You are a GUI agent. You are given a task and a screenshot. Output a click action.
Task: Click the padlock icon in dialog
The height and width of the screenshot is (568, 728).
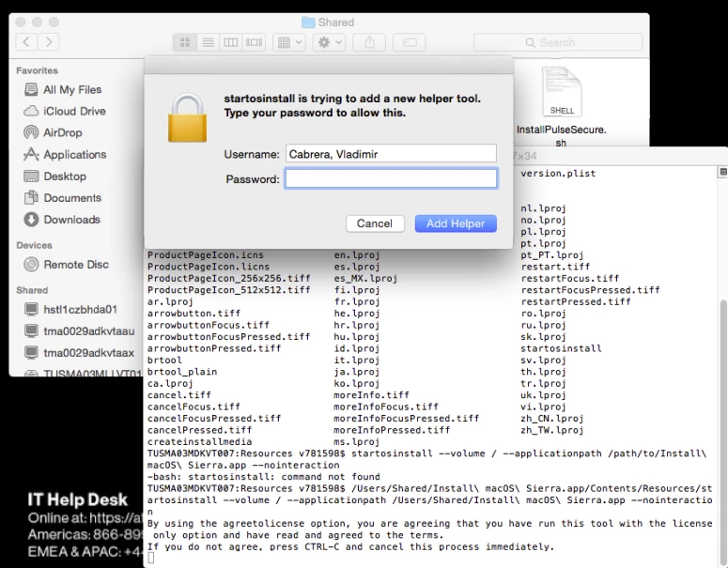187,118
